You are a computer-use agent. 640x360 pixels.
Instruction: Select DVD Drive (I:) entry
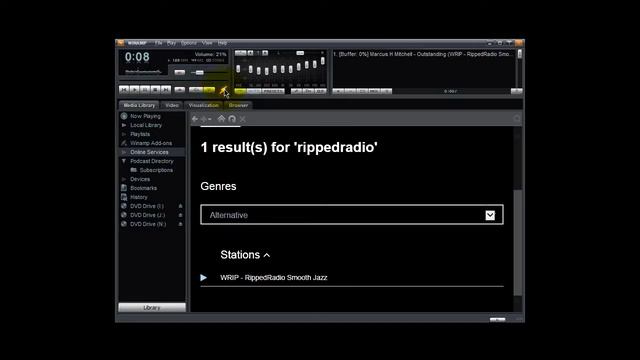tap(147, 206)
